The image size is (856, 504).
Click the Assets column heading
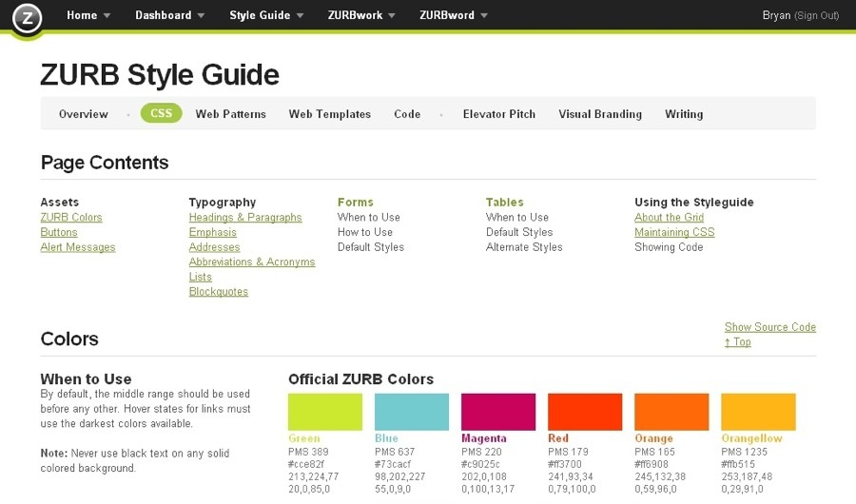pyautogui.click(x=60, y=202)
